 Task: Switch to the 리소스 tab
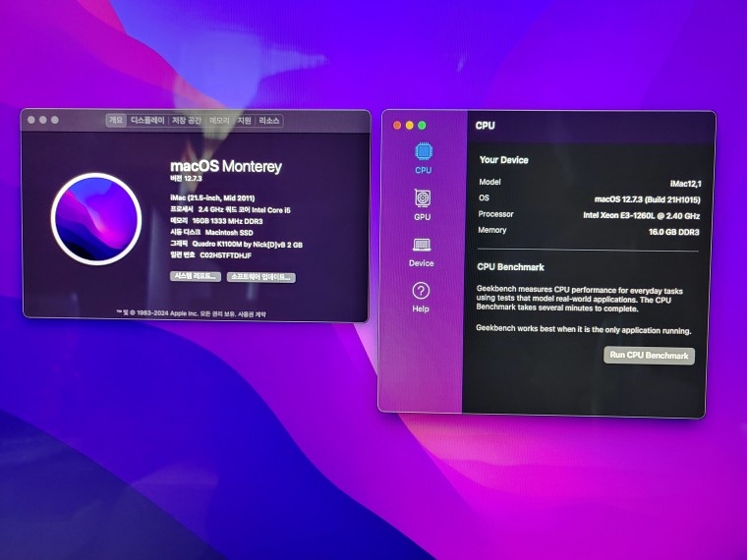269,121
